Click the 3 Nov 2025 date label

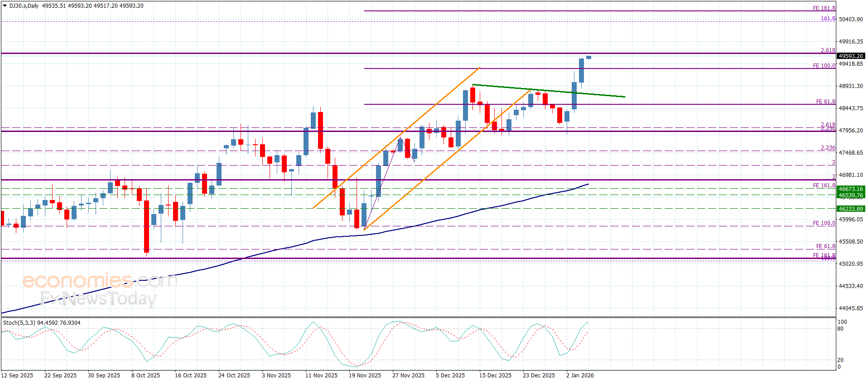[276, 375]
